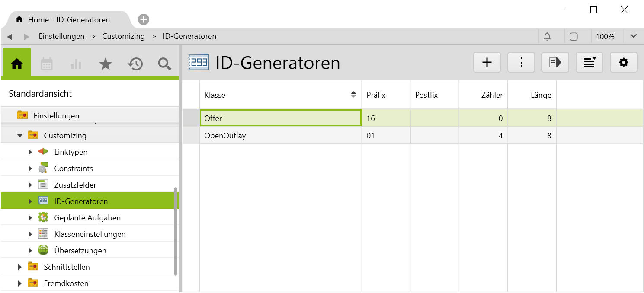Open the zoom level dropdown chevron
This screenshot has height=293, width=644.
(634, 36)
